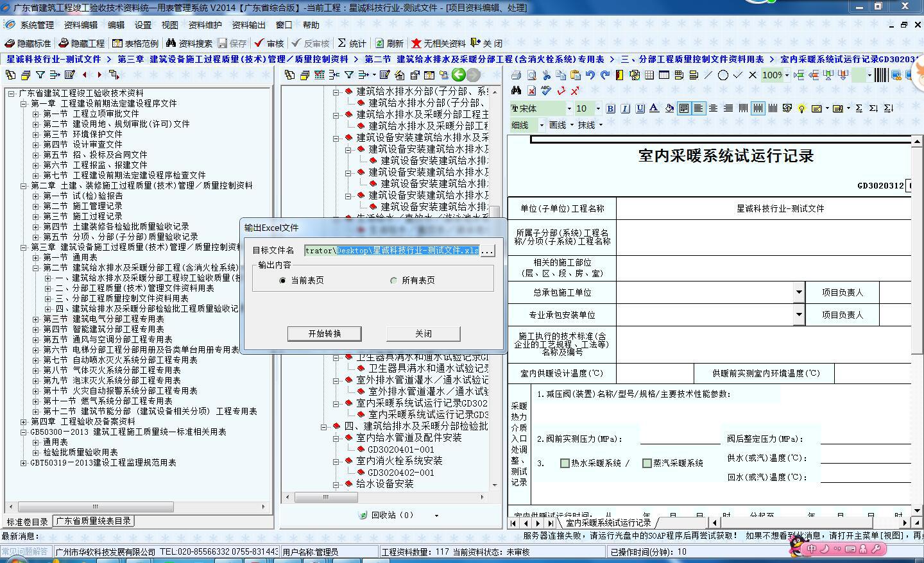Click 开始转换 button in export dialog
Viewport: 924px width, 563px height.
point(325,333)
